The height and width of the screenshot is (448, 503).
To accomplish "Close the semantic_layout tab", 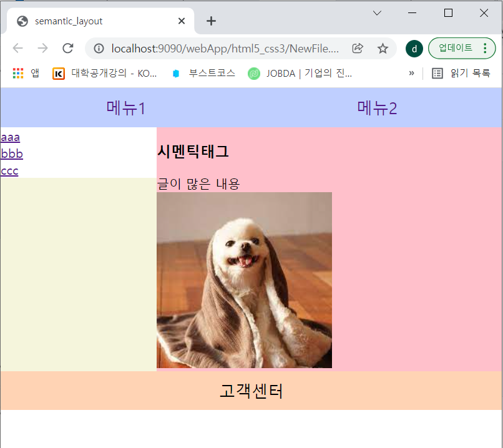I will 182,21.
